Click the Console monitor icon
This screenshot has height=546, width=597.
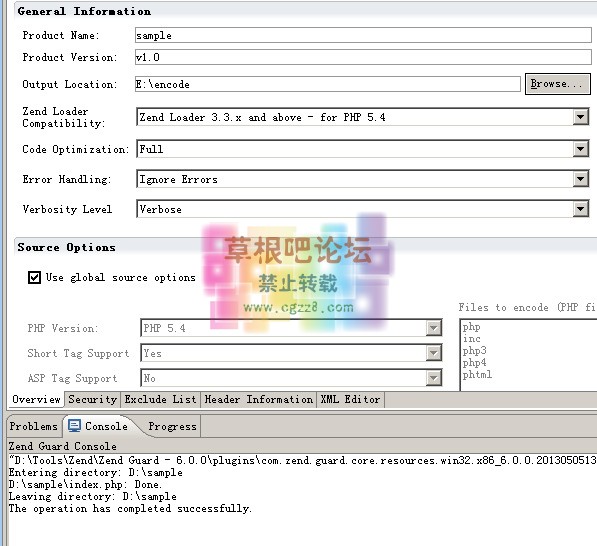click(x=74, y=426)
